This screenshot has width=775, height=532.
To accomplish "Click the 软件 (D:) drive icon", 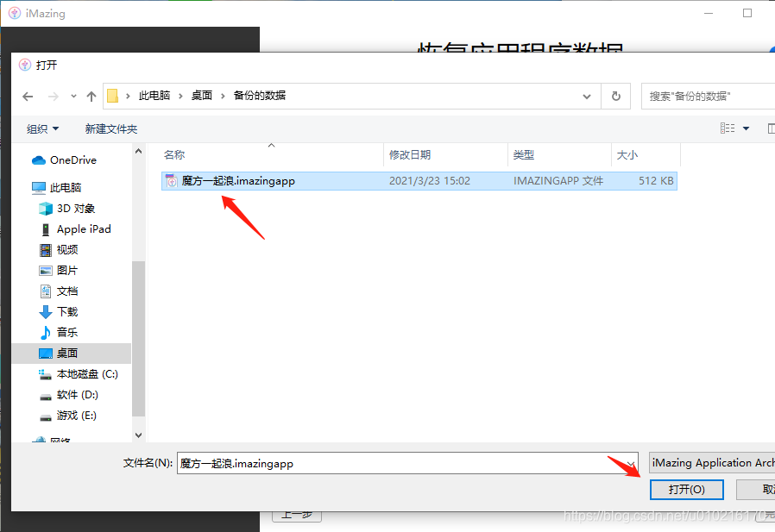I will pyautogui.click(x=46, y=397).
